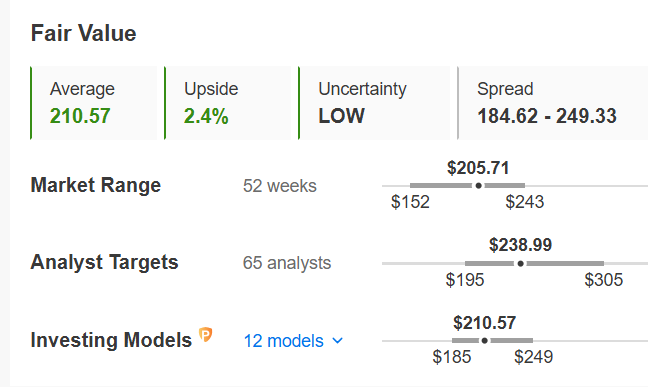Click the Fair Value heading
Screen dimensions: 648x387
coord(83,33)
